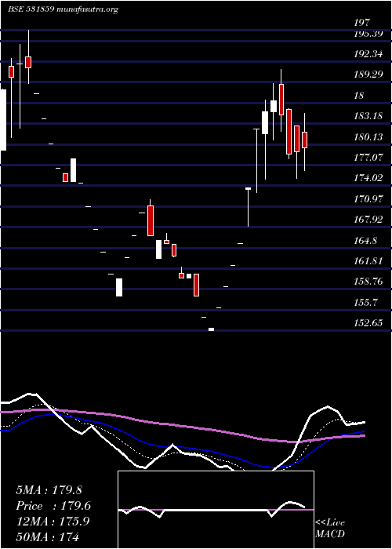The height and width of the screenshot is (549, 392).
Task: Click the 192.34 price axis label
Action: (368, 54)
